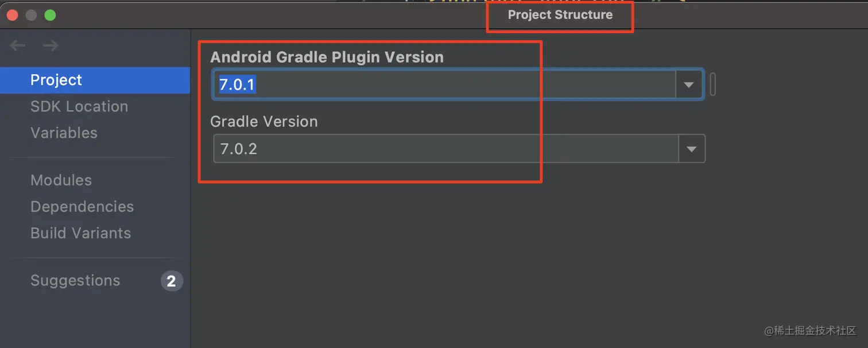868x348 pixels.
Task: Click the Suggestions count badge
Action: point(171,281)
